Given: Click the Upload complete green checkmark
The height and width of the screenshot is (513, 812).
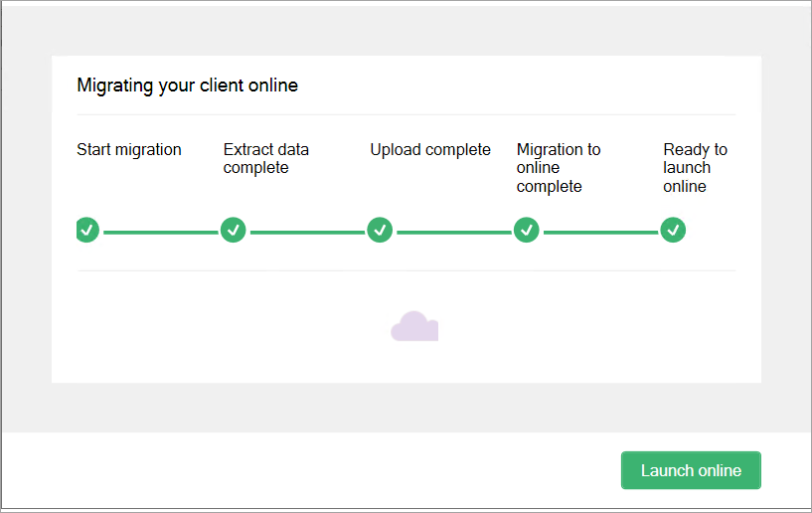Looking at the screenshot, I should [380, 230].
